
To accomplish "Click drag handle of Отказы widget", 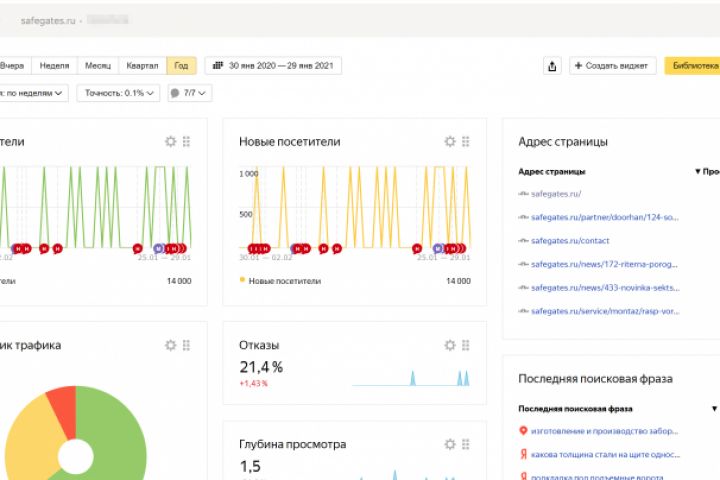I will [x=466, y=345].
